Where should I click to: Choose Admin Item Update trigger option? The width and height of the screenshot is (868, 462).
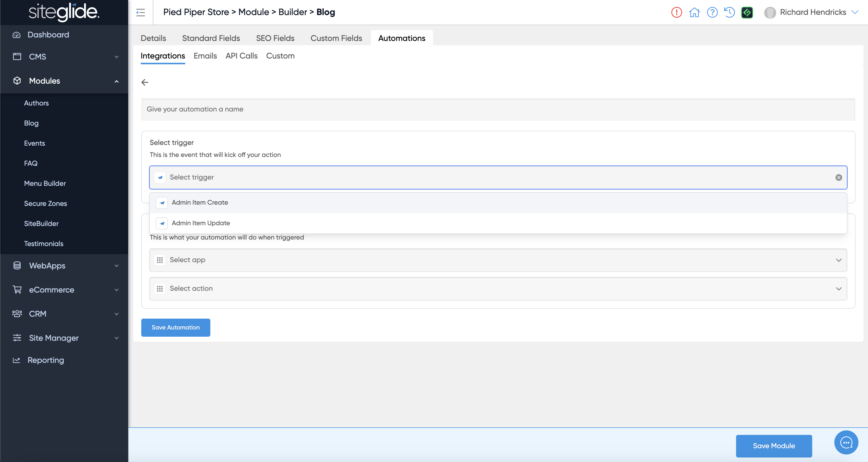click(201, 223)
